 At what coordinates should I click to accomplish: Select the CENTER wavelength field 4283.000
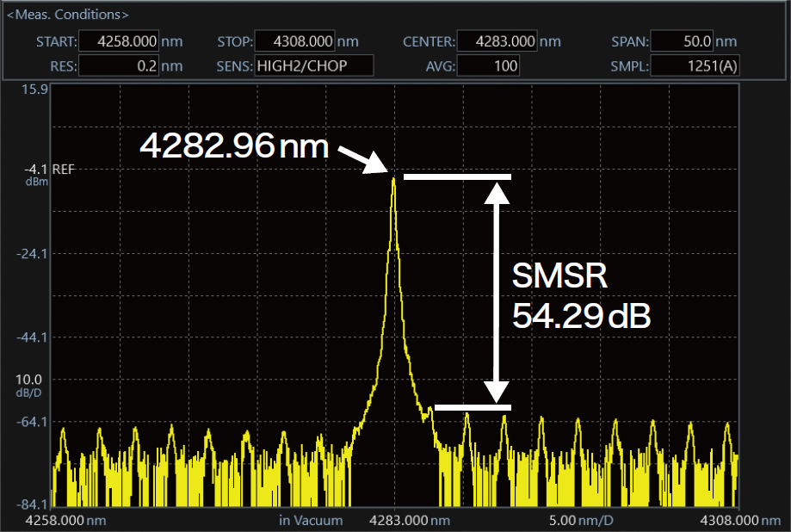[497, 41]
